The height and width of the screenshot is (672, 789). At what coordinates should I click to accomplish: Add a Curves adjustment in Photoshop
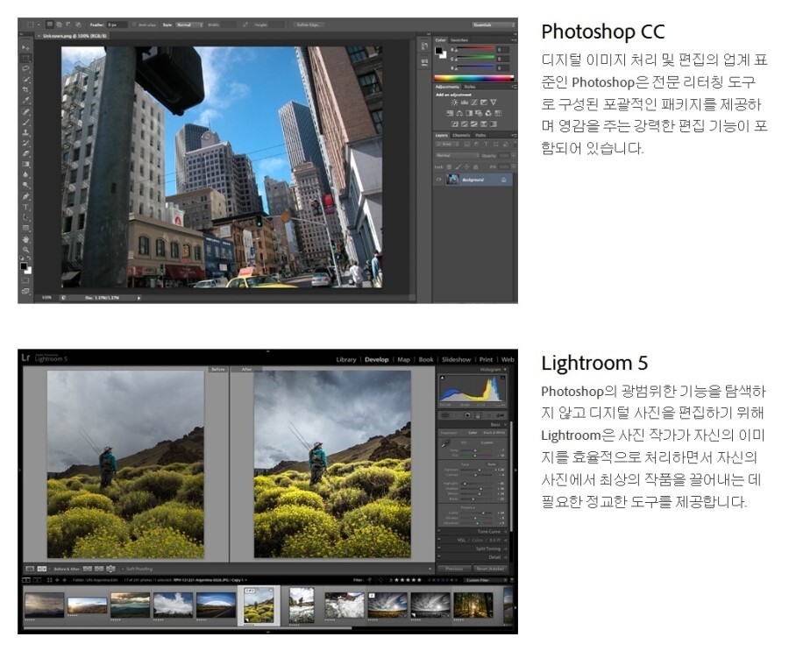click(473, 103)
